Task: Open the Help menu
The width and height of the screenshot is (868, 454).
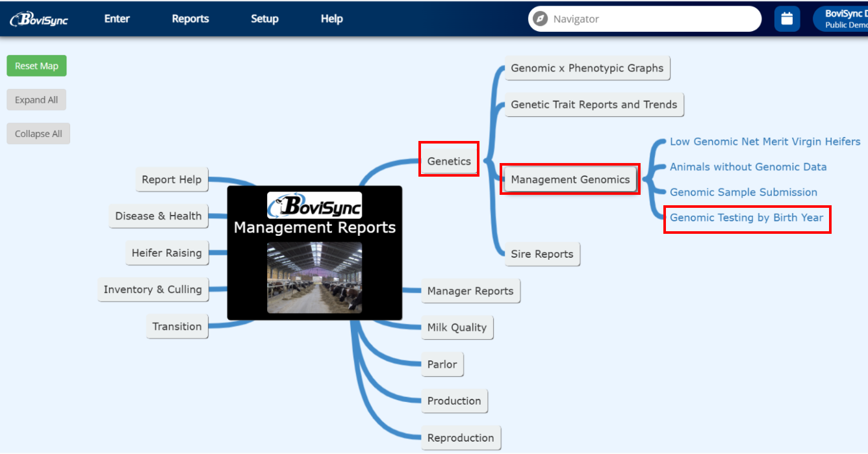Action: point(331,19)
